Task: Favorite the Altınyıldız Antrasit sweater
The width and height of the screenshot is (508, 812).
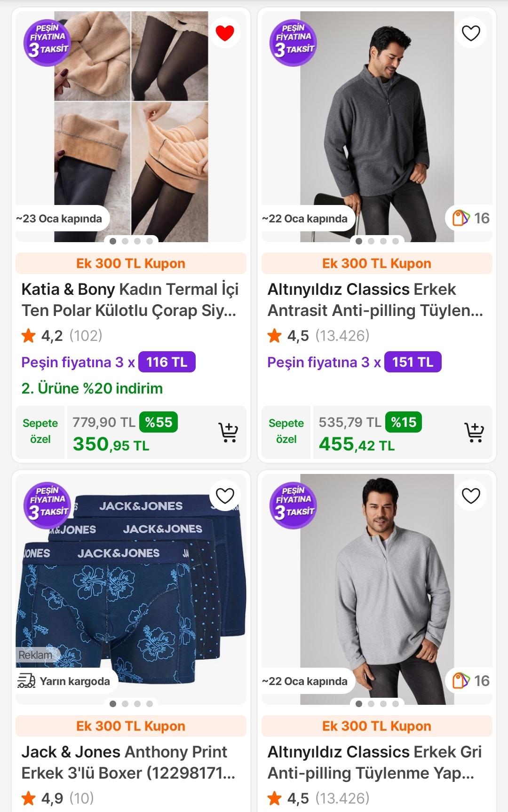Action: 471,33
